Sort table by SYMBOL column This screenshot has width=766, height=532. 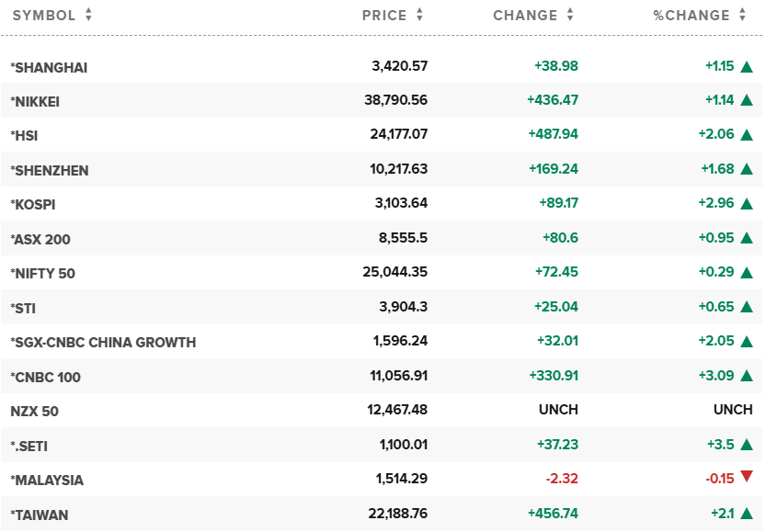[52, 16]
